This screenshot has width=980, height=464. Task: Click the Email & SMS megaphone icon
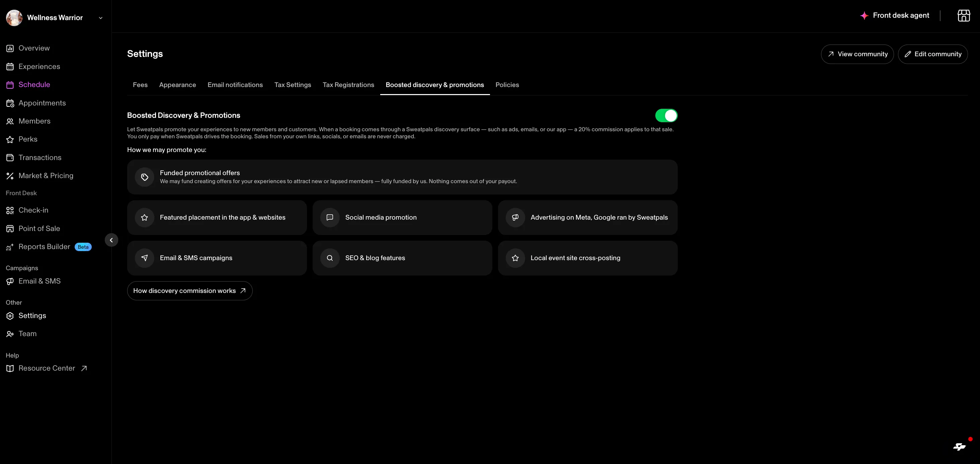10,281
